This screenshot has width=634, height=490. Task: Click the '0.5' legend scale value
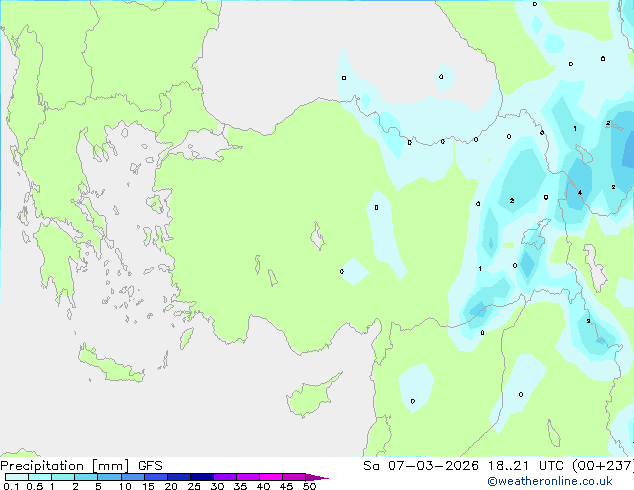[x=34, y=486]
